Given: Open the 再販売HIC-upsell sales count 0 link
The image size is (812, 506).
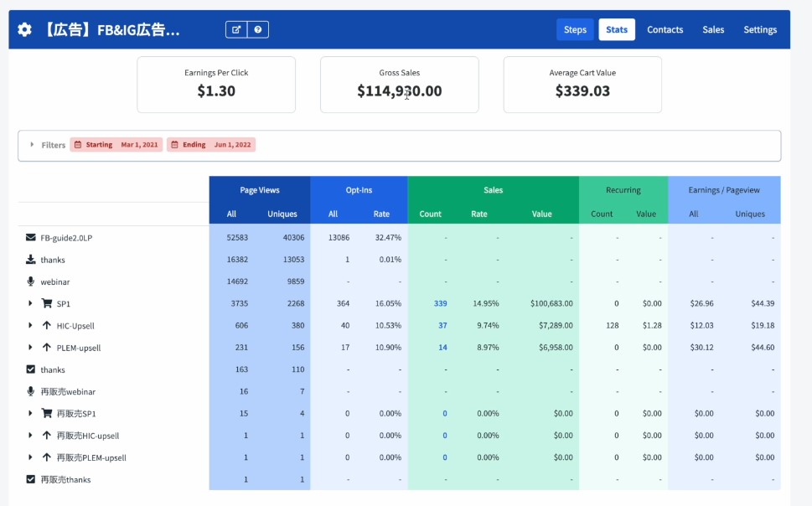Looking at the screenshot, I should point(445,435).
